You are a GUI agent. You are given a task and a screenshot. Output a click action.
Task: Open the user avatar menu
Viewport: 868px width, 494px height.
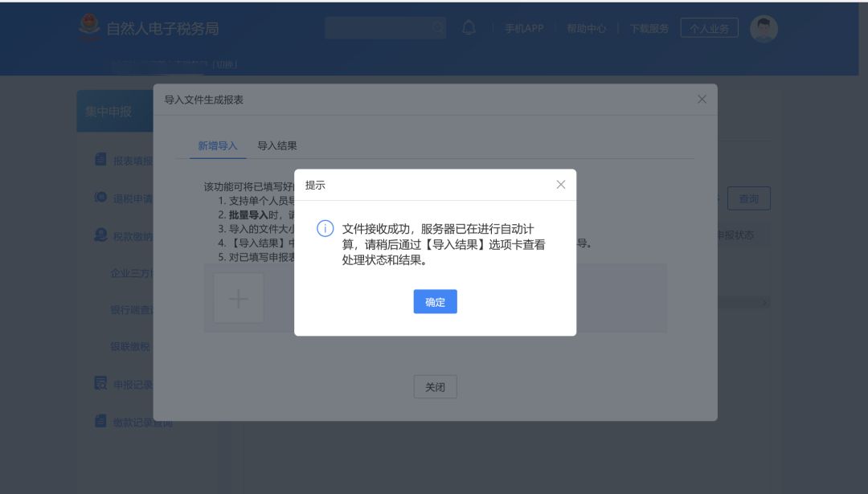(764, 29)
